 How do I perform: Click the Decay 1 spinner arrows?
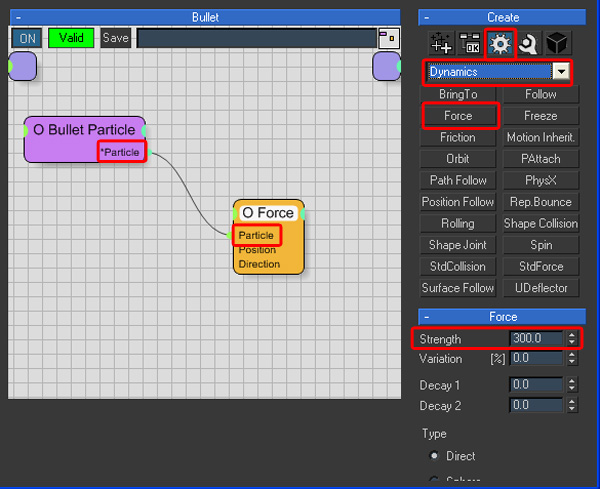(572, 385)
